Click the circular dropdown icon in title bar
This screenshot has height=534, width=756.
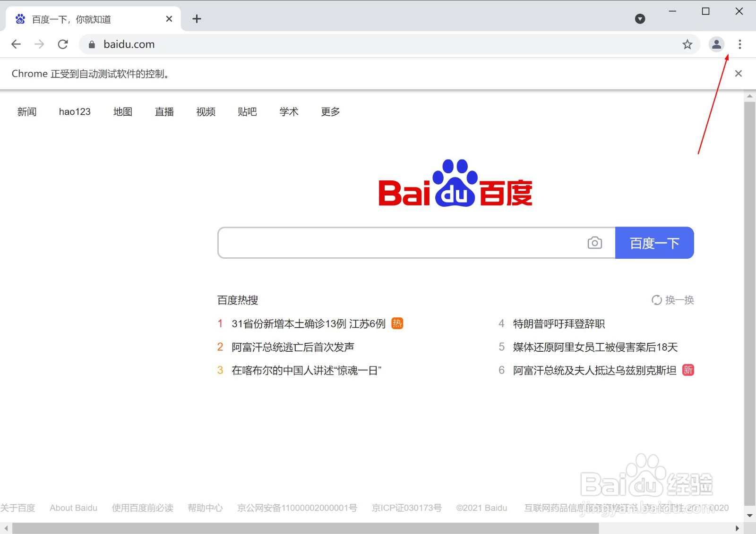[640, 19]
